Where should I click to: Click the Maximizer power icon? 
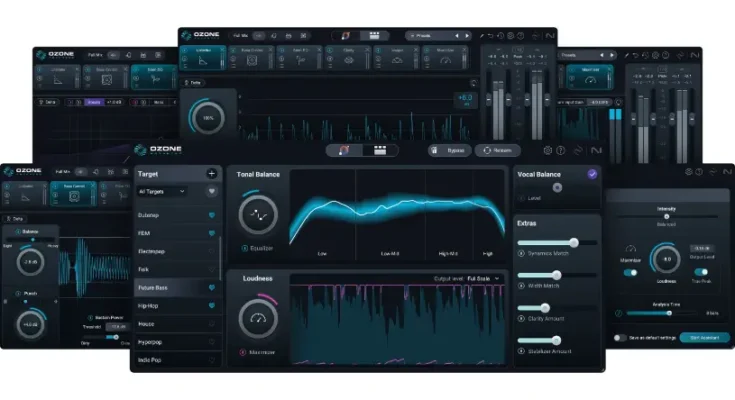(x=243, y=352)
